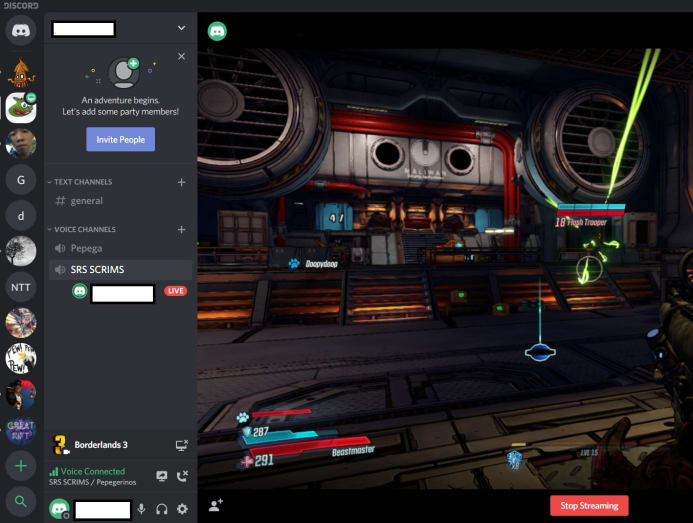Open the Discord home button

[21, 30]
